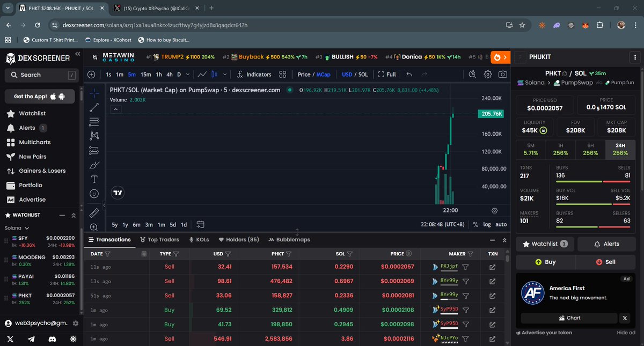Image resolution: width=644 pixels, height=346 pixels.
Task: Select the Fibonacci retracement tool
Action: (94, 121)
